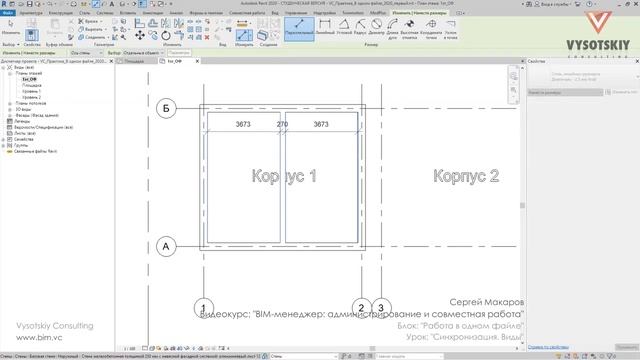Expand the Фасады tree node
The height and width of the screenshot is (360, 640).
[x=10, y=116]
